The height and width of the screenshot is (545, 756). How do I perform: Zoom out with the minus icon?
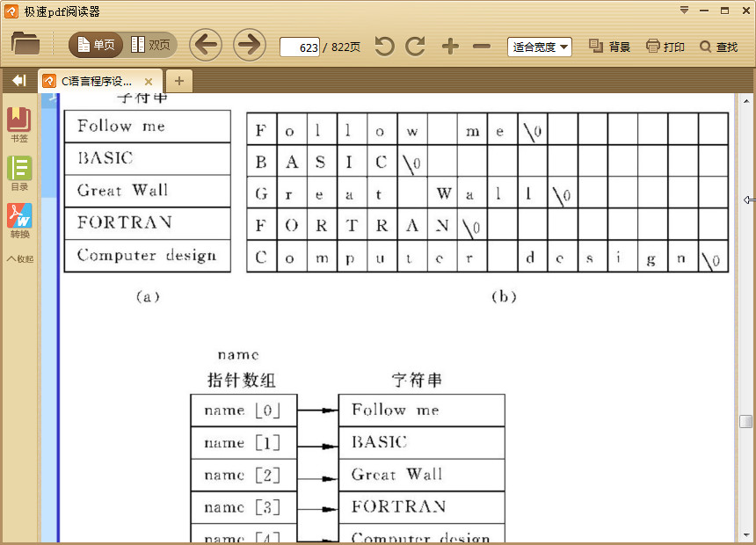pyautogui.click(x=482, y=47)
